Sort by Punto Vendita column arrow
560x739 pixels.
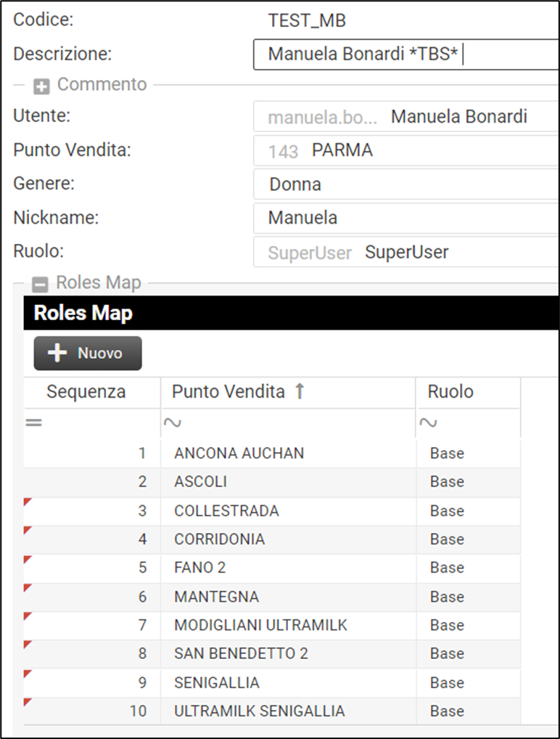tap(300, 392)
